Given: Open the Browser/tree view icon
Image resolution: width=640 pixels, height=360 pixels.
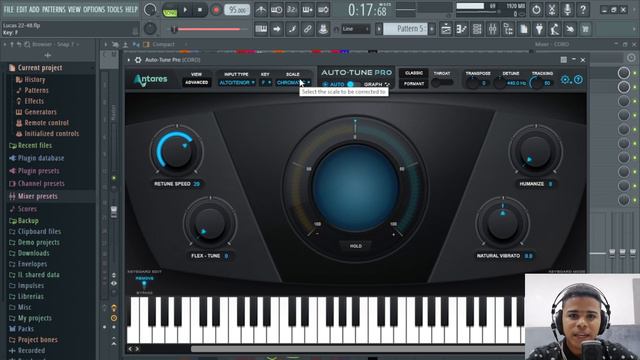Looking at the screenshot, I should pyautogui.click(x=508, y=29).
